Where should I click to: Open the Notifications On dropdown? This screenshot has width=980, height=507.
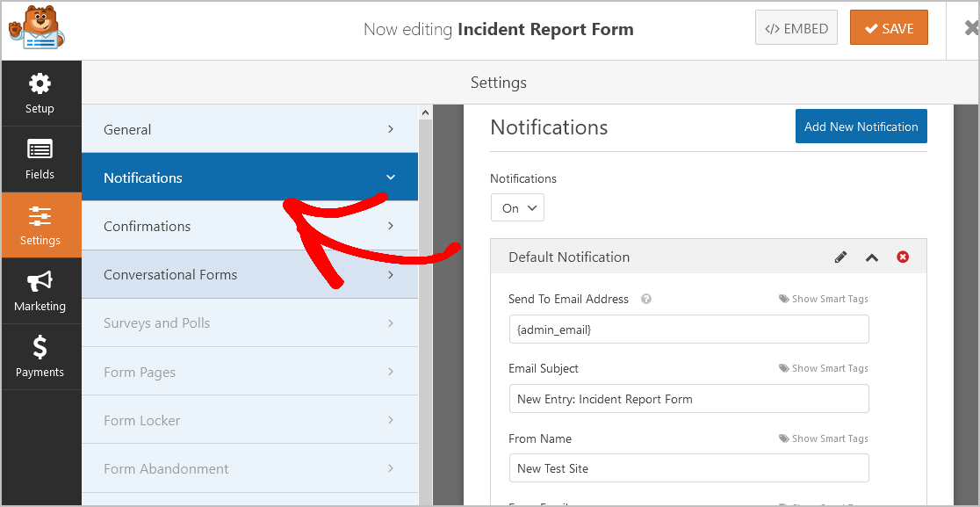coord(517,208)
